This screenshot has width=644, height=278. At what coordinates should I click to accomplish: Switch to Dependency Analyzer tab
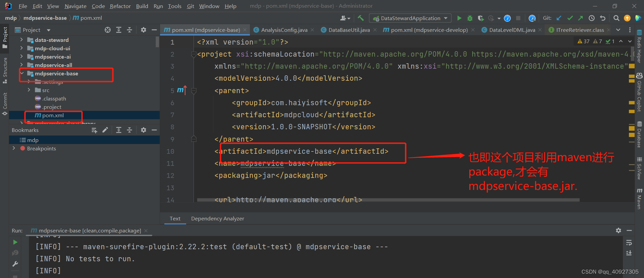click(x=218, y=218)
